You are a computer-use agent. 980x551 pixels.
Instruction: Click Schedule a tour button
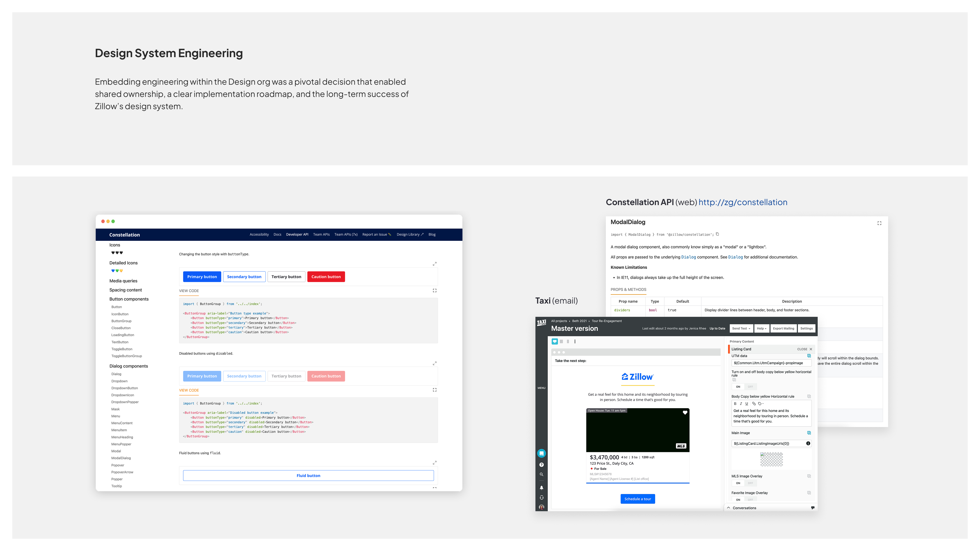click(638, 499)
